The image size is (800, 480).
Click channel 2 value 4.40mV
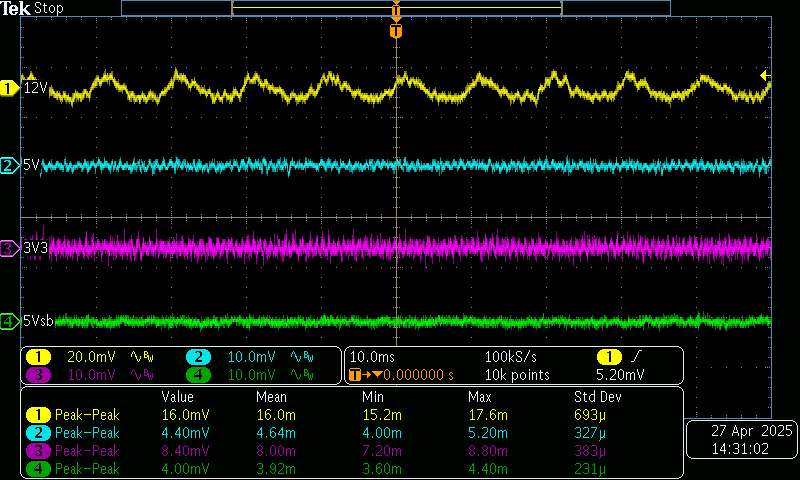tap(185, 433)
